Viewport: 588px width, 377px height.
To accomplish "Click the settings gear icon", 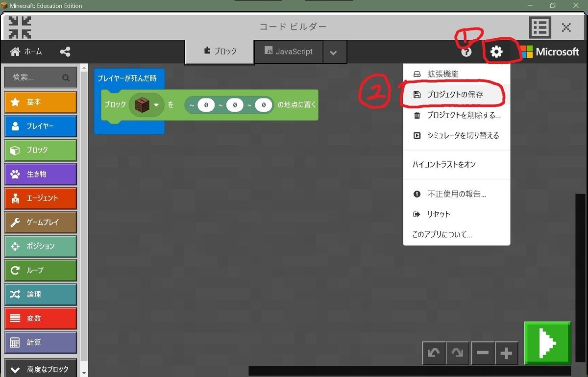I will (x=496, y=52).
